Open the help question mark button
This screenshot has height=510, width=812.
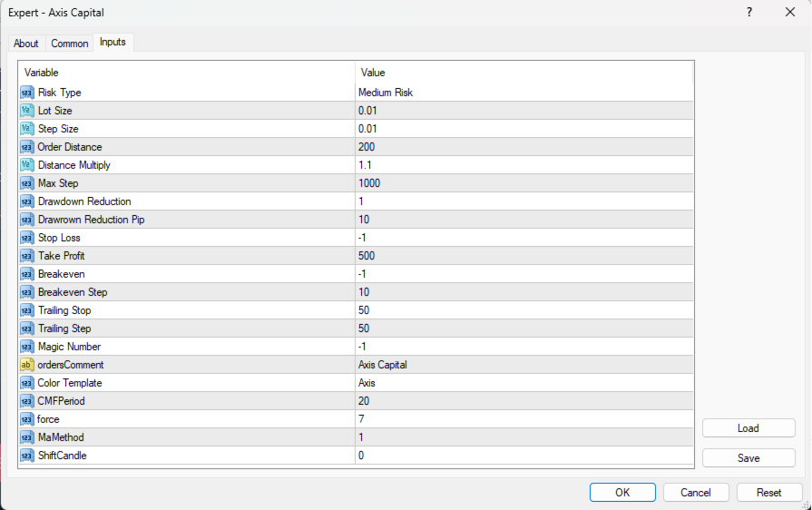coord(749,12)
